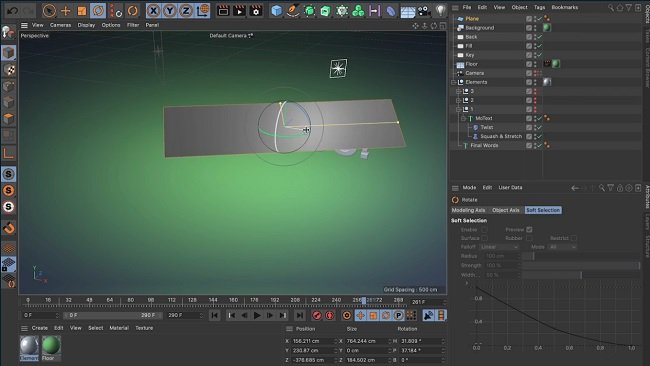
Task: Expand null object 3
Action: tap(458, 91)
